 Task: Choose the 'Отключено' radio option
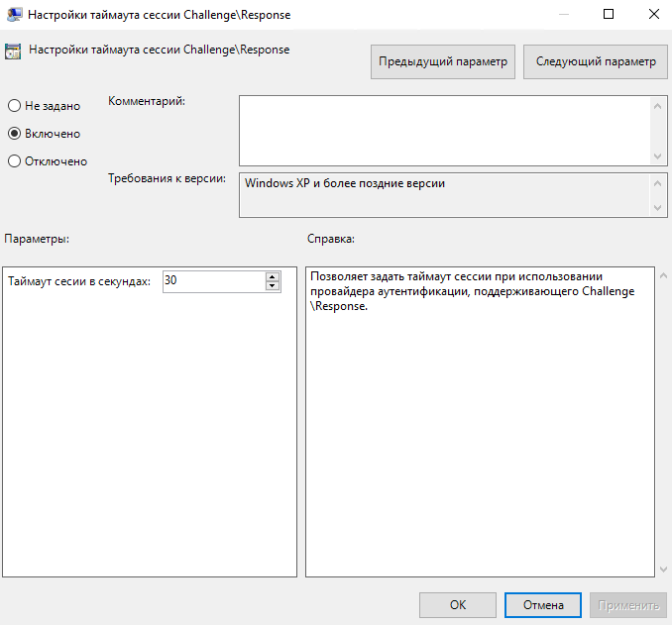14,161
